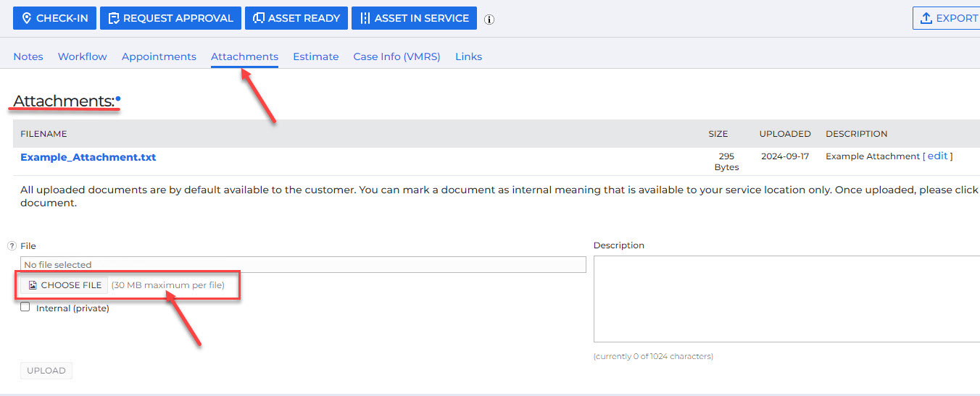The height and width of the screenshot is (396, 980).
Task: Click the Export button
Action: 948,18
